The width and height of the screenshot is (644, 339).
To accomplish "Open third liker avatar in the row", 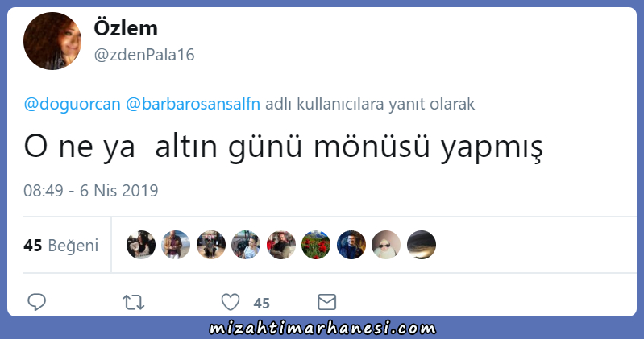I will coord(211,245).
